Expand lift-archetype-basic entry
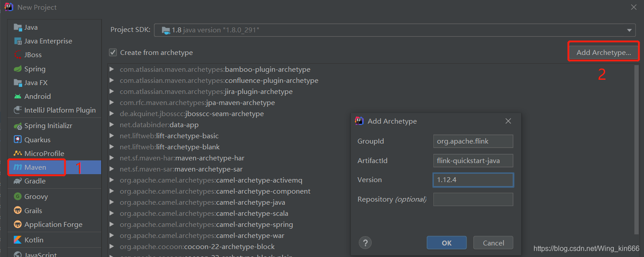The height and width of the screenshot is (257, 644). pyautogui.click(x=112, y=136)
